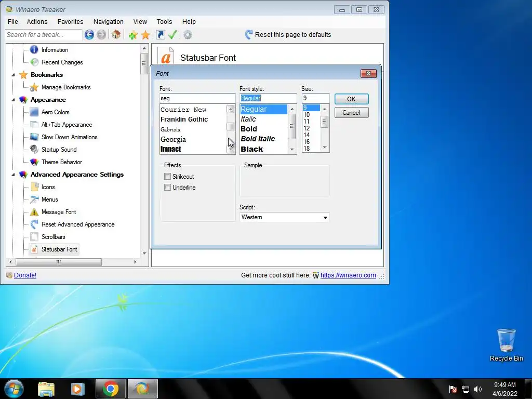This screenshot has width=532, height=399.
Task: Close the Font dialog with red X
Action: (368, 74)
